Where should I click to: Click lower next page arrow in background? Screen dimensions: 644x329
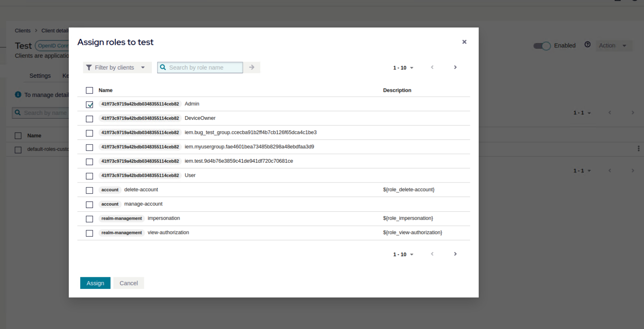click(x=633, y=170)
